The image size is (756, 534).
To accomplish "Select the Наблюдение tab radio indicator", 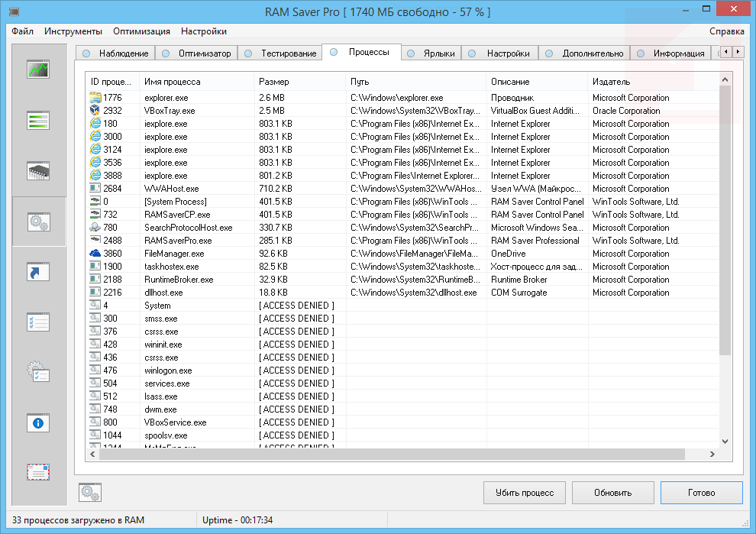I will (x=86, y=53).
